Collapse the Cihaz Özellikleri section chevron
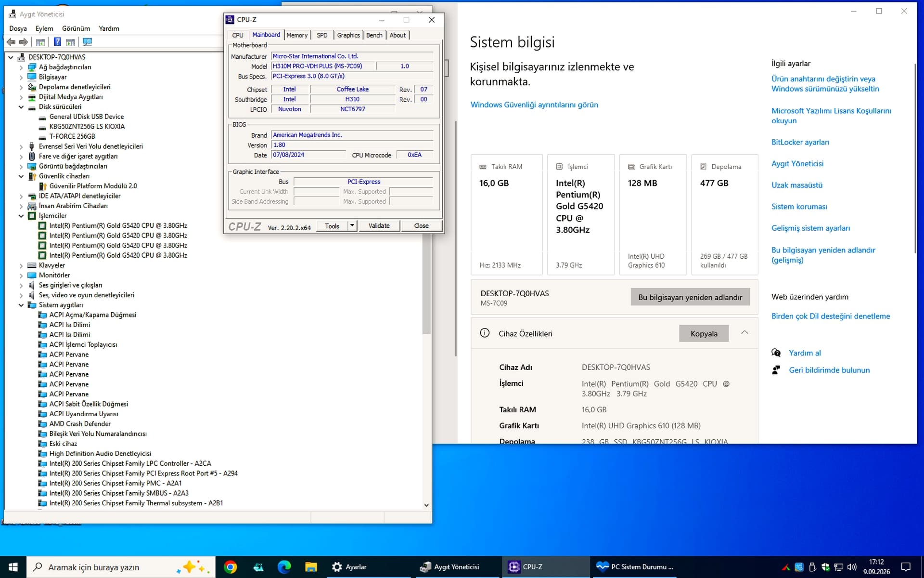The width and height of the screenshot is (924, 578). pyautogui.click(x=744, y=332)
